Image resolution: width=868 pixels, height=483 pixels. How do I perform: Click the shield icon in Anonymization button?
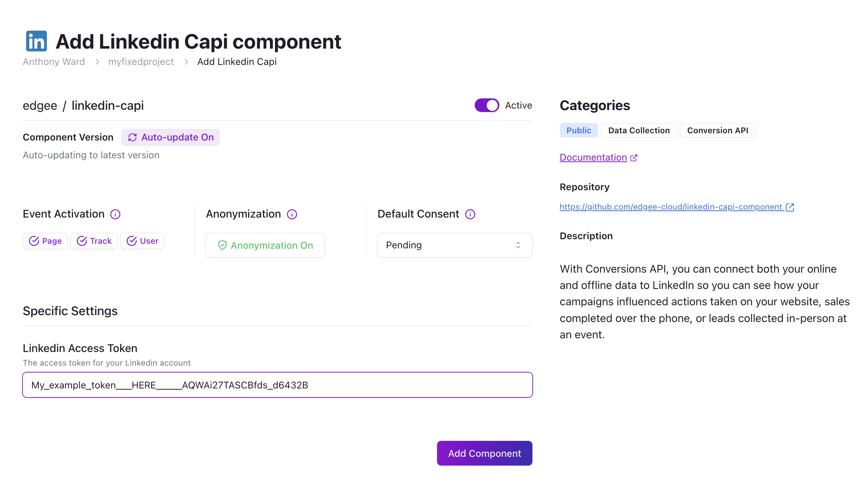coord(222,245)
